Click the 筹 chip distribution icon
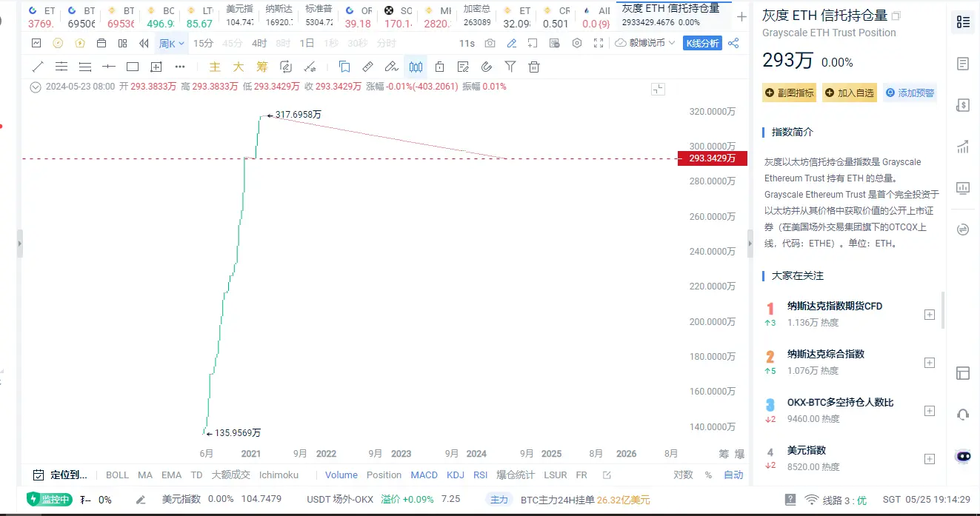 (x=262, y=67)
